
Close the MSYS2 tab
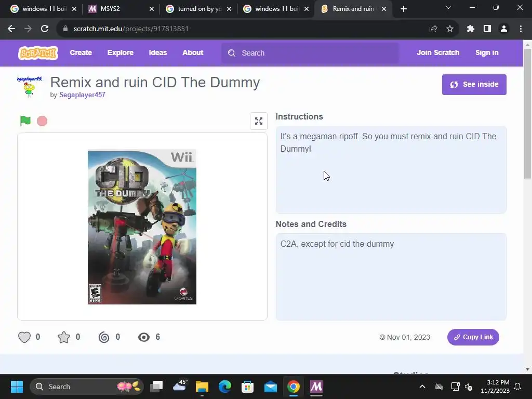(151, 9)
